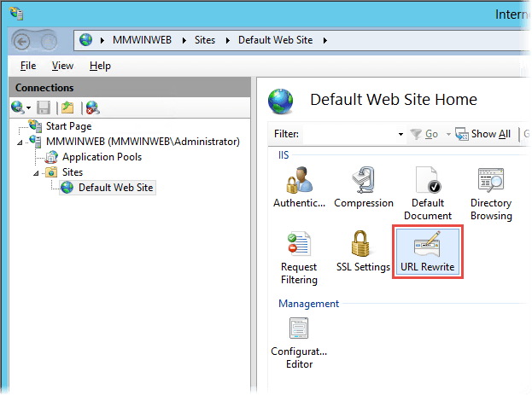Open the Authentication feature icon
Viewport: 532px width, 395px height.
click(299, 180)
